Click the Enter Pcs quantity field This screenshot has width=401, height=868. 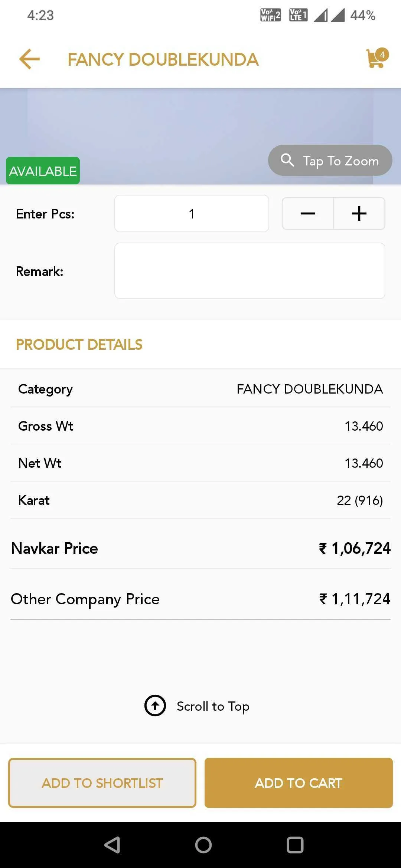(x=192, y=214)
